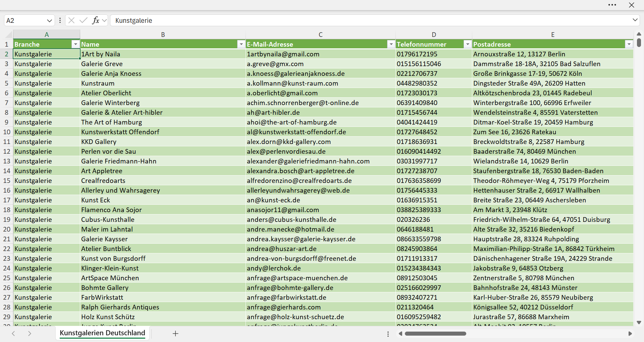644x342 pixels.
Task: Select column C header
Action: pyautogui.click(x=321, y=34)
